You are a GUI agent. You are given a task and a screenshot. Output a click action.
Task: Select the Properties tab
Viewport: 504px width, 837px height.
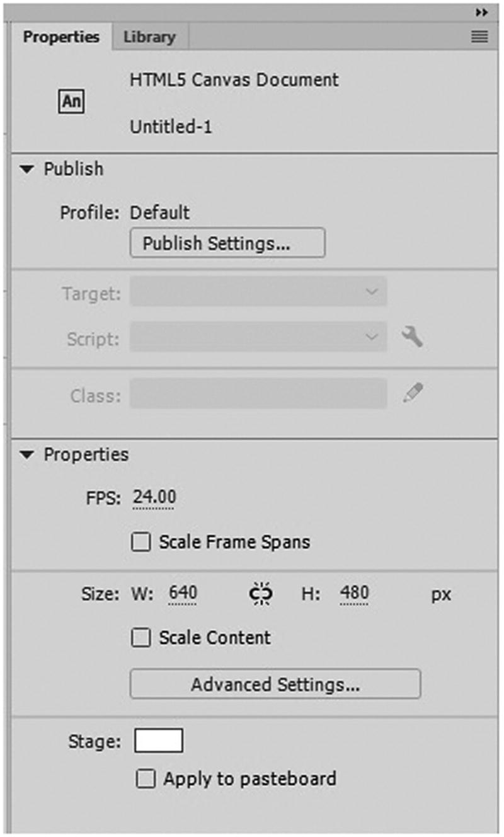coord(61,37)
